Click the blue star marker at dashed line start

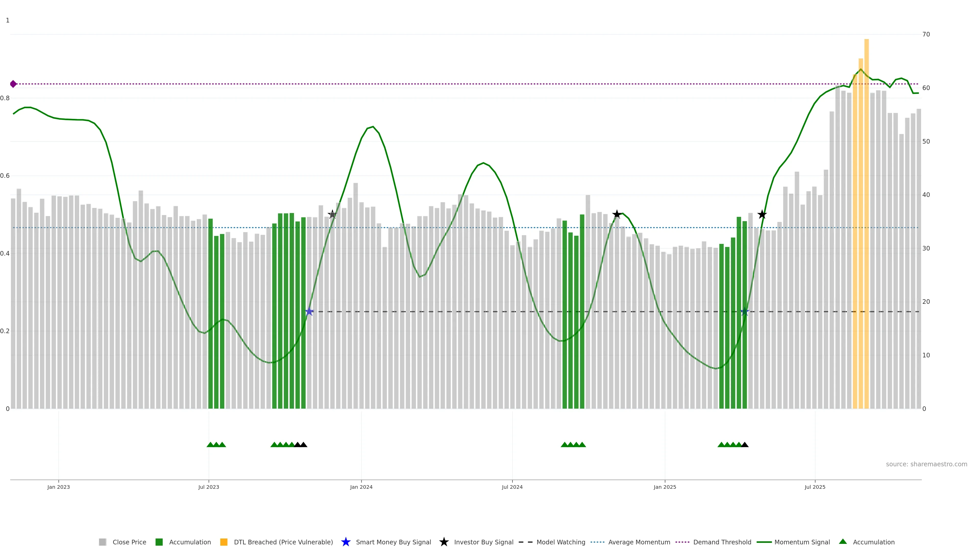(x=309, y=311)
